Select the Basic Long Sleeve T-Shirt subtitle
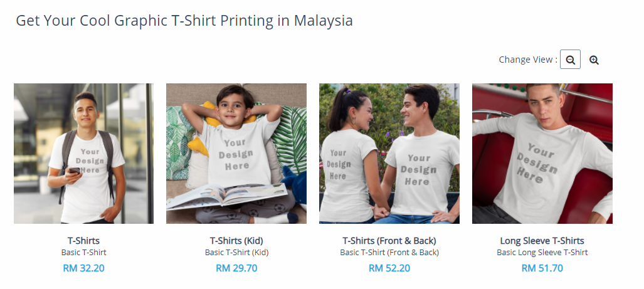This screenshot has width=644, height=289. tap(542, 252)
